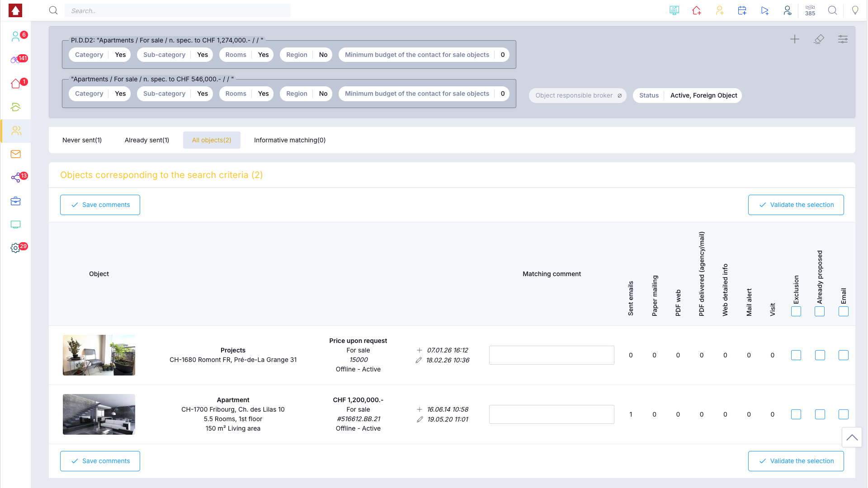Click bottom Save comments button
Image resolution: width=868 pixels, height=488 pixels.
click(x=100, y=461)
